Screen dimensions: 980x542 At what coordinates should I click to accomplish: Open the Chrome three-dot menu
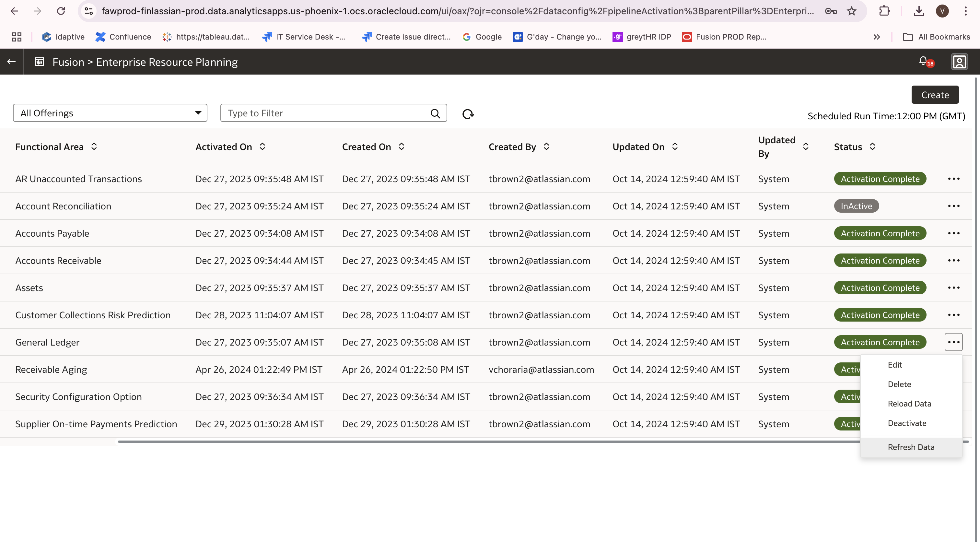pyautogui.click(x=965, y=11)
